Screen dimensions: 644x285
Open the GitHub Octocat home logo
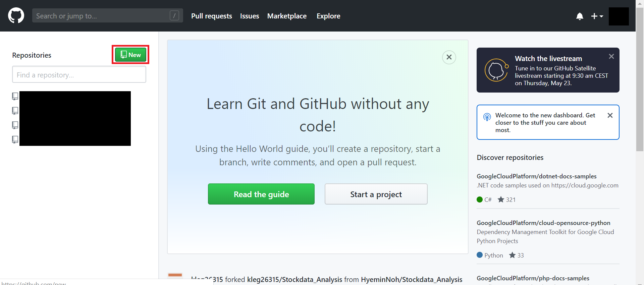16,16
